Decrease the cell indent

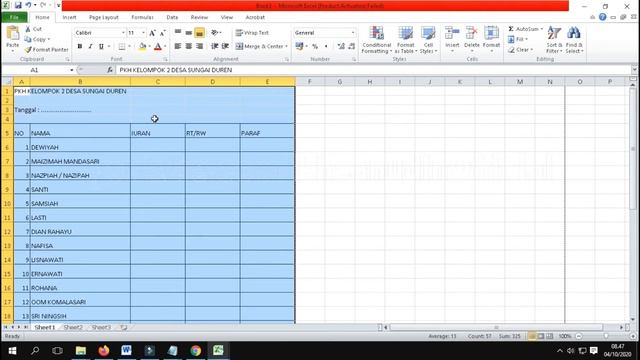tap(214, 46)
